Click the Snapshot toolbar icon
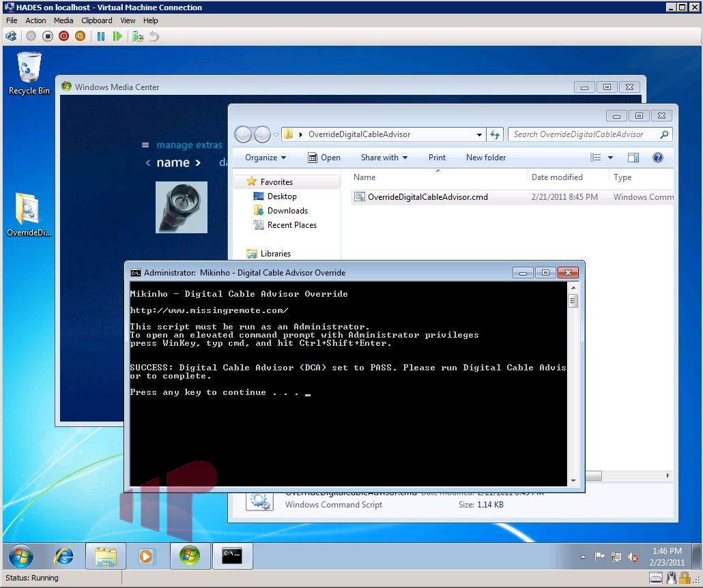Viewport: 703px width, 588px height. pos(138,36)
